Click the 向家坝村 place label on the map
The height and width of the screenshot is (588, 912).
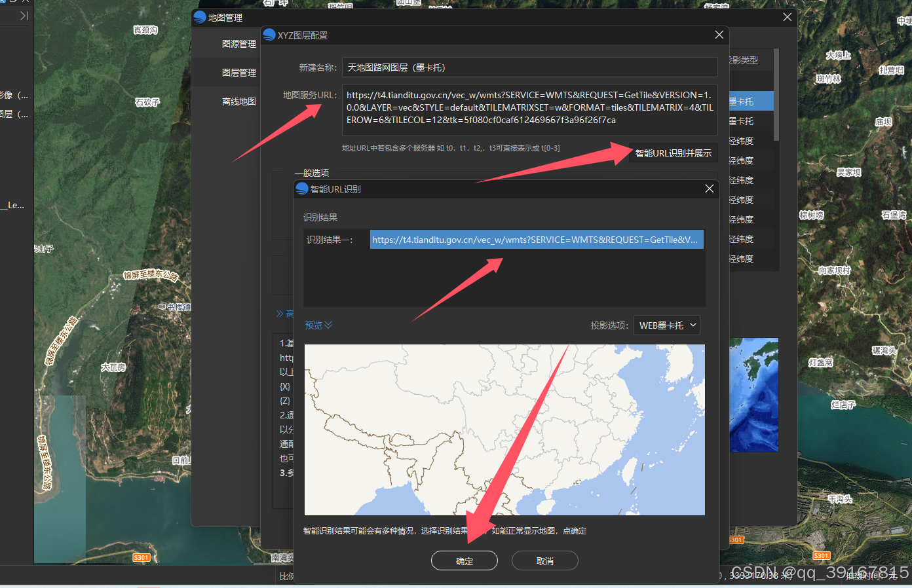pyautogui.click(x=835, y=270)
